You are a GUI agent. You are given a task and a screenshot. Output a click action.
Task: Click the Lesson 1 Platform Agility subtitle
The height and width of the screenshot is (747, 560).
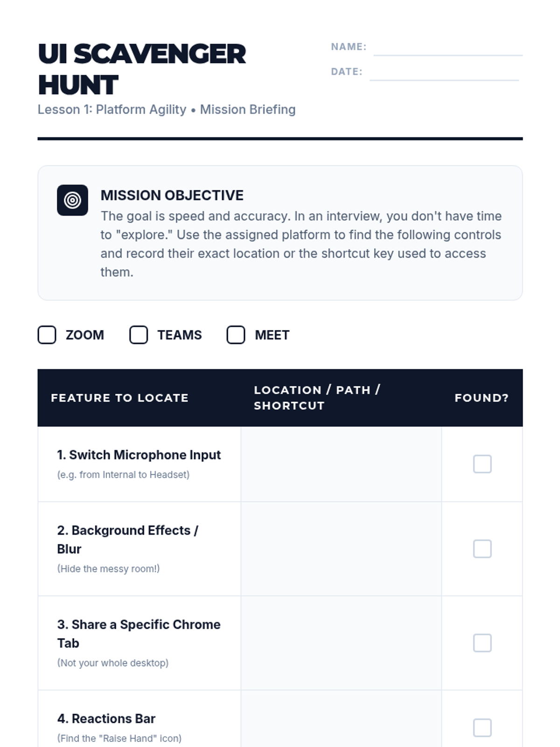tap(167, 110)
